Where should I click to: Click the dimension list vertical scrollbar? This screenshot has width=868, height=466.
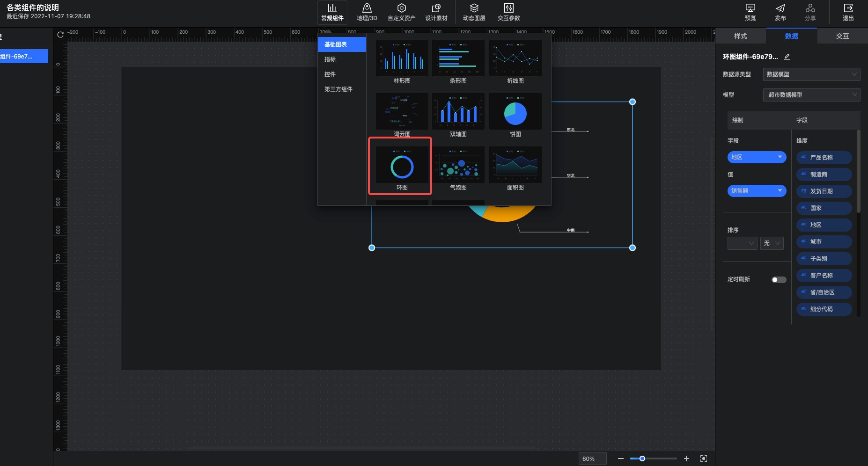click(x=858, y=171)
